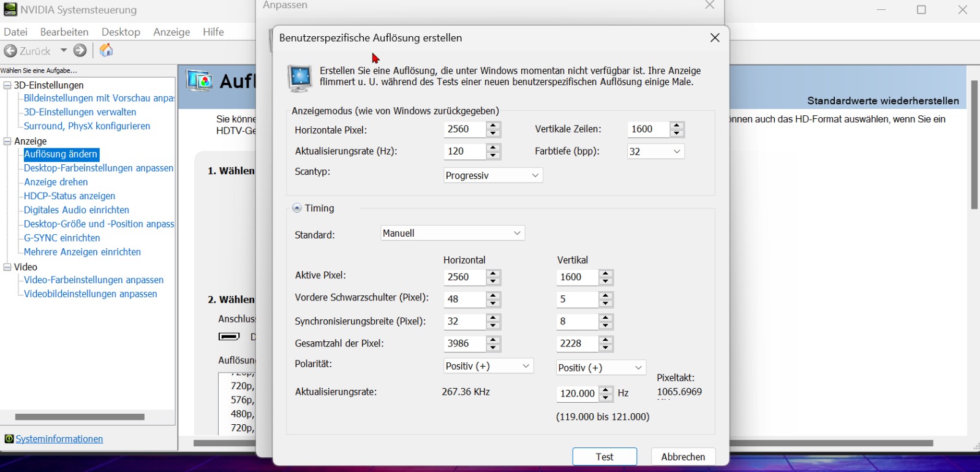Screen dimensions: 980x472
Task: Select Desktop-Farbeinstellungen anpassen
Action: tap(98, 168)
